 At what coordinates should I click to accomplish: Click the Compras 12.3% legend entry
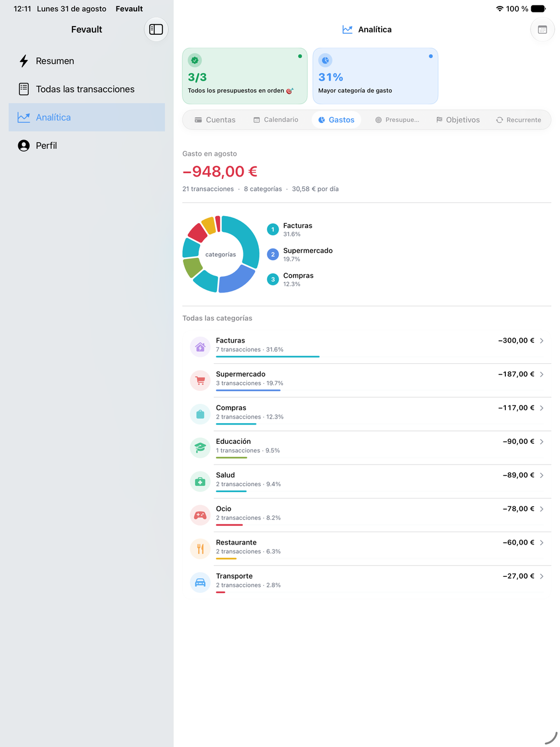tap(290, 280)
